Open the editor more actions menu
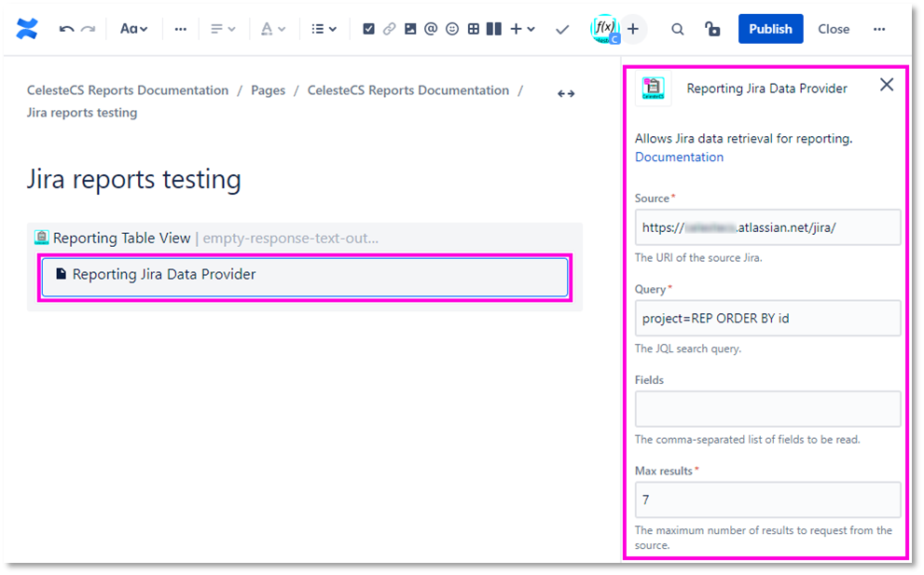The image size is (924, 575). (x=879, y=29)
